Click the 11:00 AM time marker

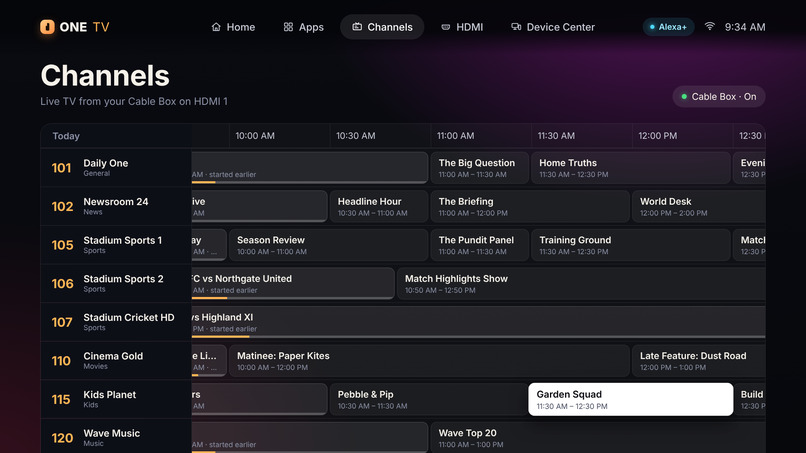pos(455,136)
